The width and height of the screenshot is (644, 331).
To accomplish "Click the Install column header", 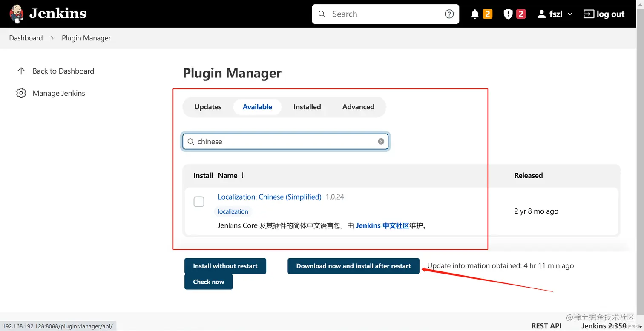I will click(x=203, y=175).
